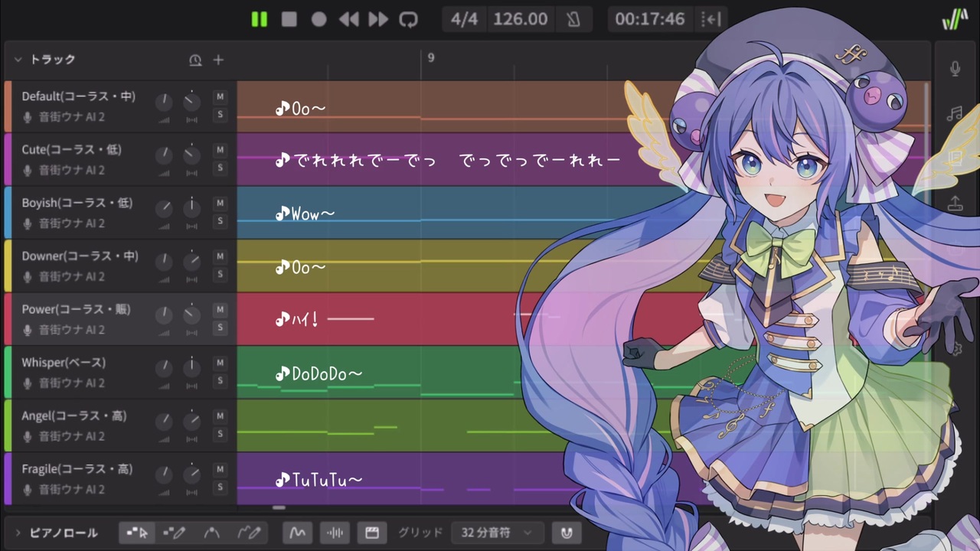Image resolution: width=980 pixels, height=551 pixels.
Task: Toggle the pitch curve display button
Action: [298, 533]
